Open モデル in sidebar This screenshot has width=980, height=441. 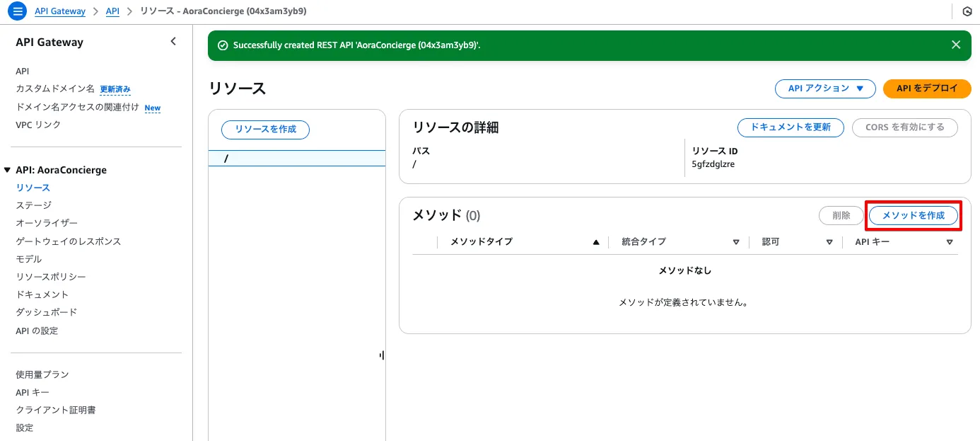click(29, 259)
